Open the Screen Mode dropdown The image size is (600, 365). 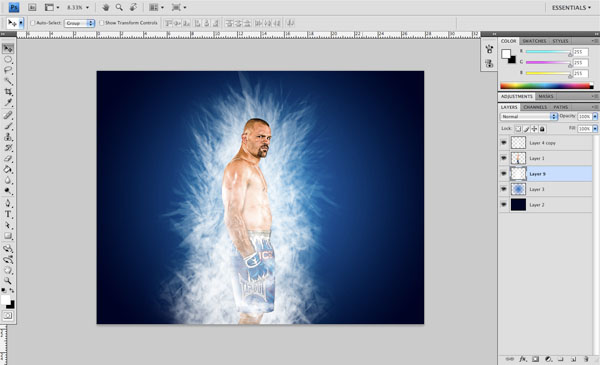(179, 7)
